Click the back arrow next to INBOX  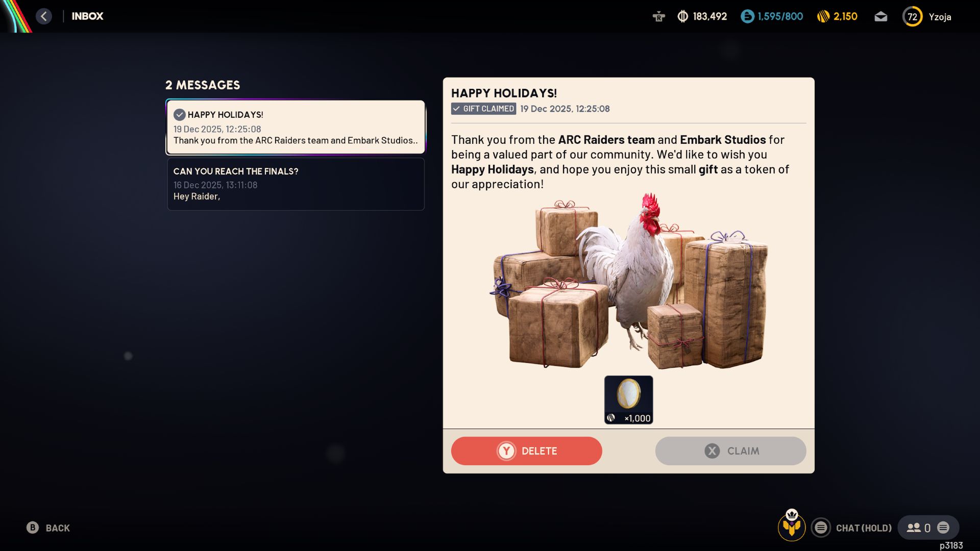[x=44, y=16]
